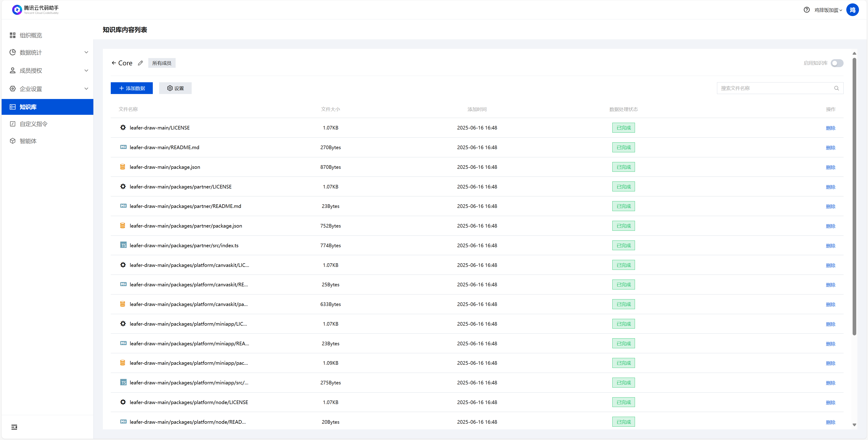The height and width of the screenshot is (440, 868).
Task: Click the Tencent Cloud CodeBuddy logo
Action: pos(17,10)
